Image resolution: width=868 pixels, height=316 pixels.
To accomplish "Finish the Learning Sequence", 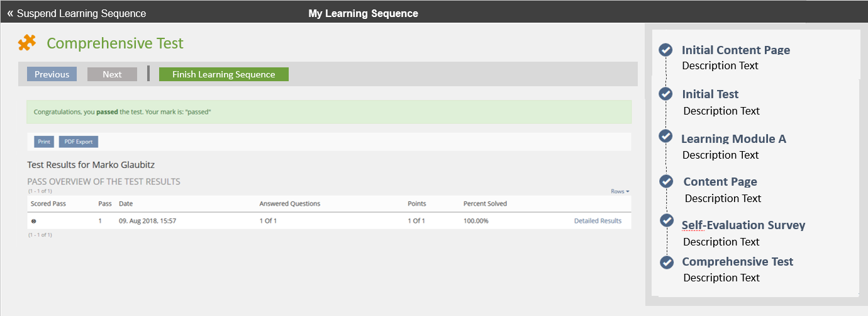I will (x=223, y=74).
